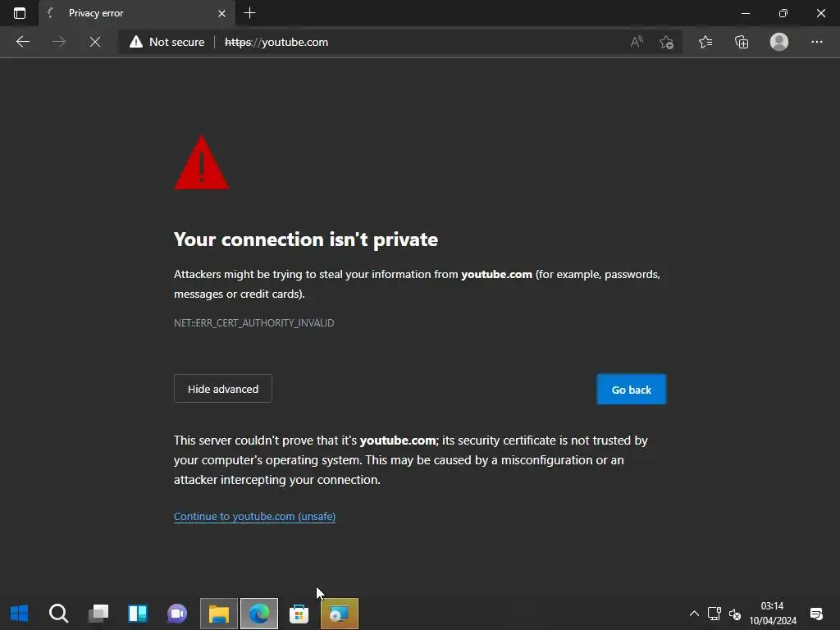The image size is (840, 630).
Task: Click the network tray icon
Action: pyautogui.click(x=714, y=614)
